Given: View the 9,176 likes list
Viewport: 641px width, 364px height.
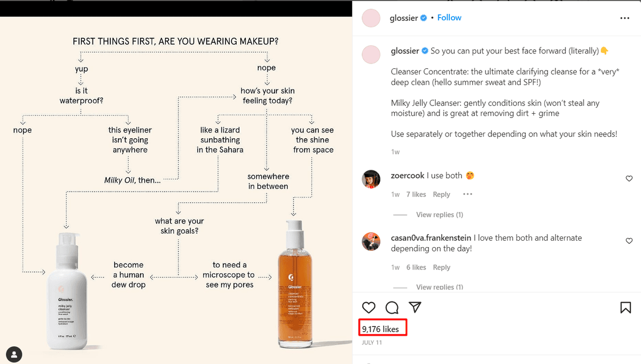Looking at the screenshot, I should click(380, 329).
